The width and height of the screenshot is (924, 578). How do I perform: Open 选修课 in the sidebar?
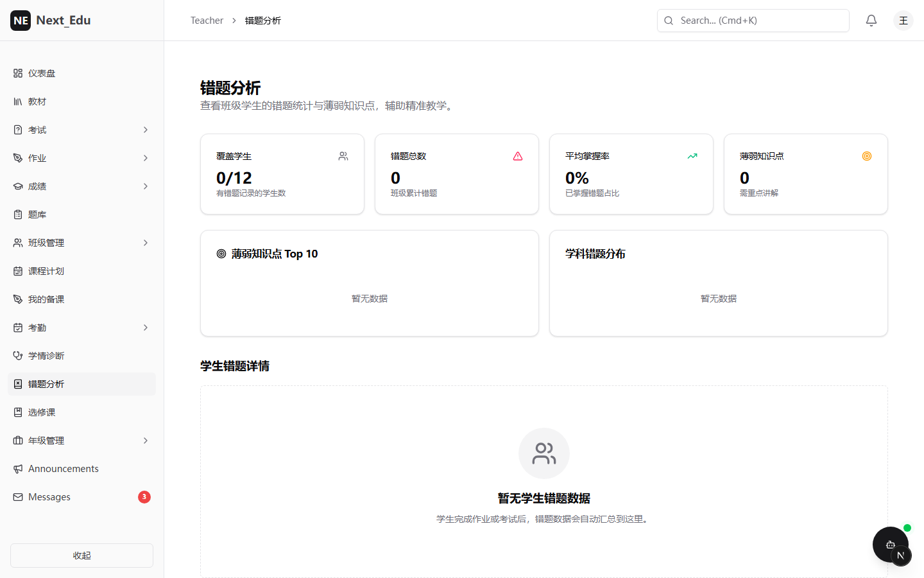pyautogui.click(x=81, y=412)
